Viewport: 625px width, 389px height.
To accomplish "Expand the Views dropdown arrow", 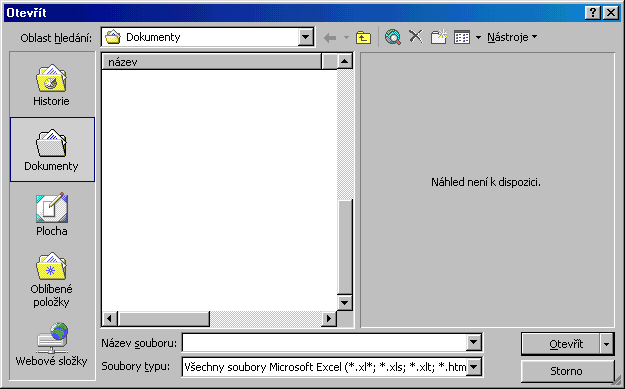I will pos(478,37).
